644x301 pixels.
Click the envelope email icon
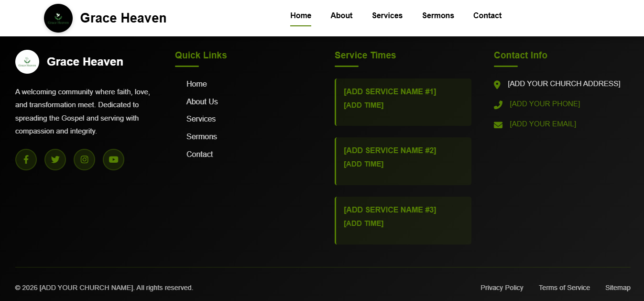(498, 125)
